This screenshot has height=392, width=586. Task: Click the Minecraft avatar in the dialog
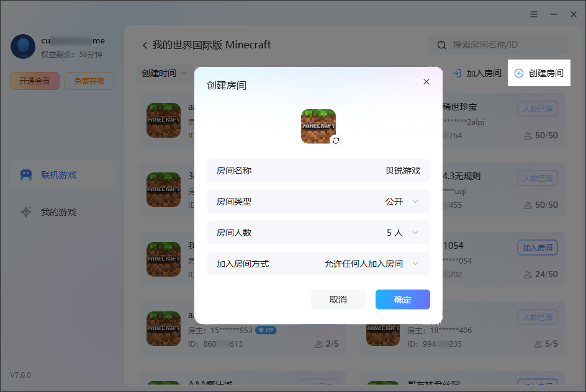(318, 126)
